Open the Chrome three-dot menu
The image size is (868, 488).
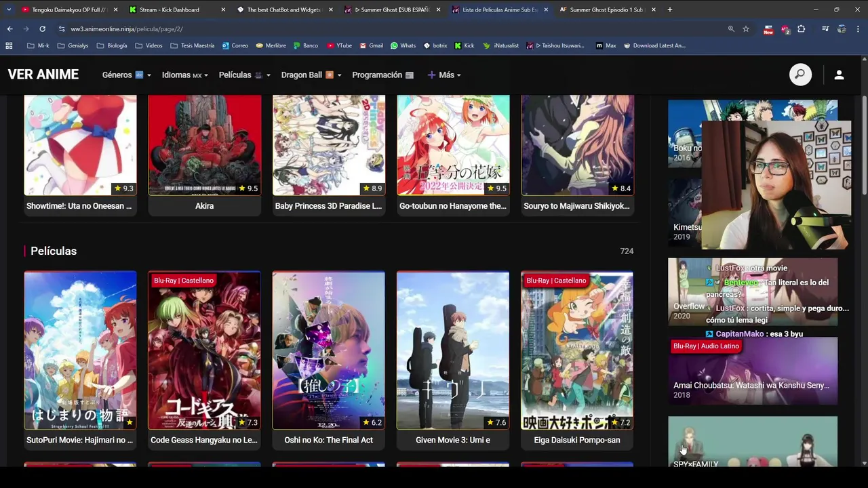click(858, 29)
